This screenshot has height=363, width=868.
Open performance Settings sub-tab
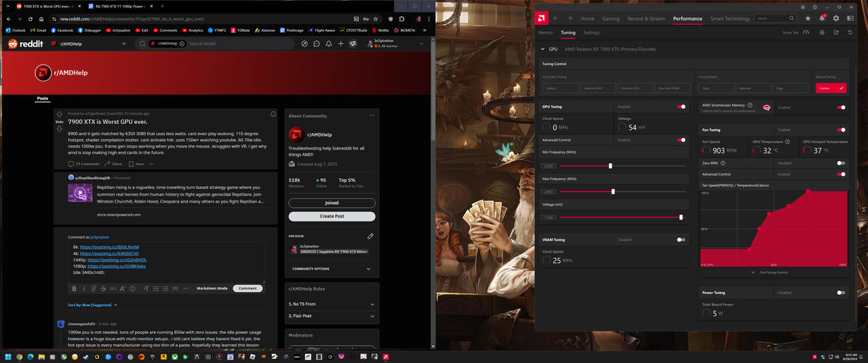[591, 33]
